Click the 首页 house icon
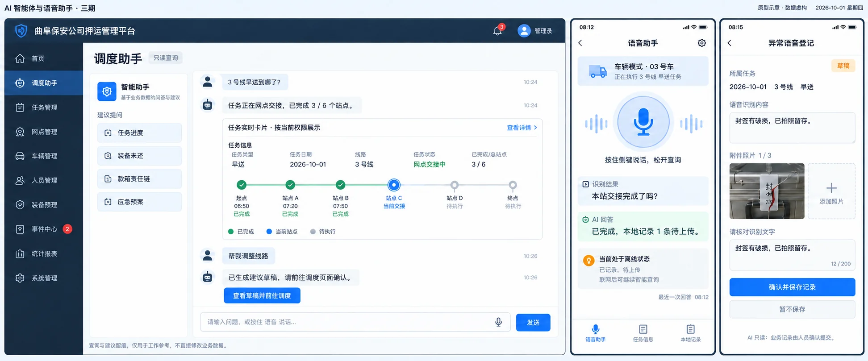 pyautogui.click(x=20, y=58)
